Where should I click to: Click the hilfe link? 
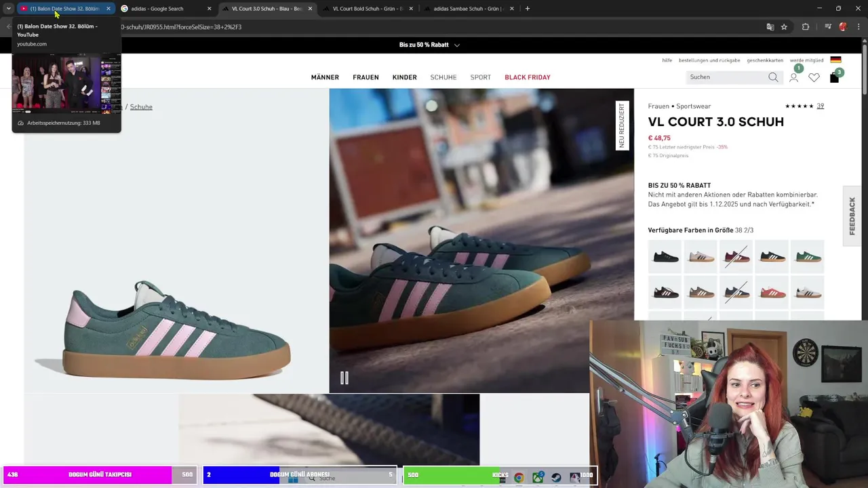(x=667, y=60)
